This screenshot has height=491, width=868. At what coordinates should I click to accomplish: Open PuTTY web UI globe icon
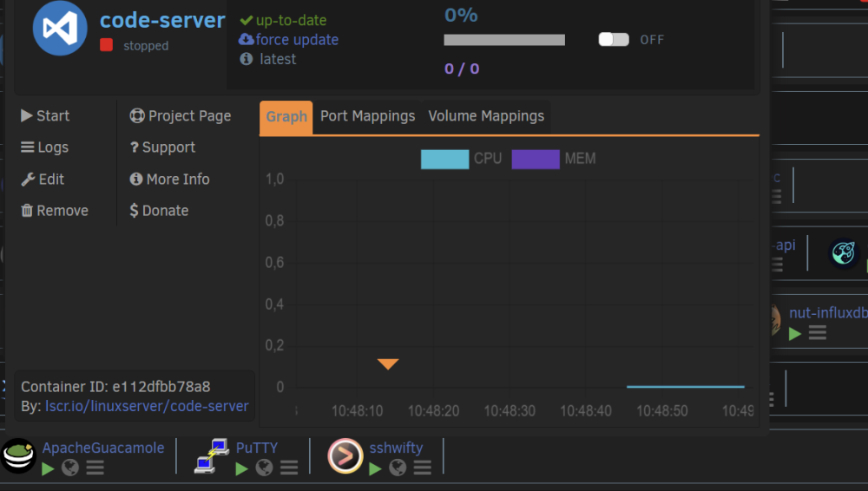point(265,468)
